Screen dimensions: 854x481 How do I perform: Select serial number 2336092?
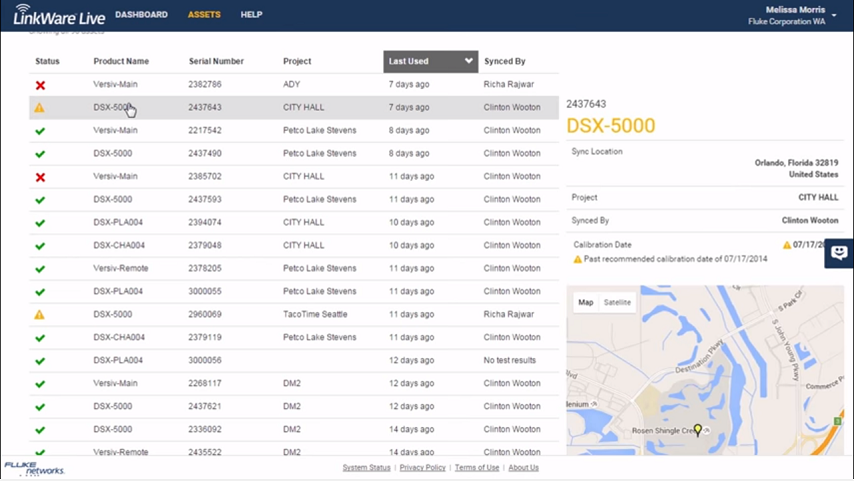tap(205, 429)
